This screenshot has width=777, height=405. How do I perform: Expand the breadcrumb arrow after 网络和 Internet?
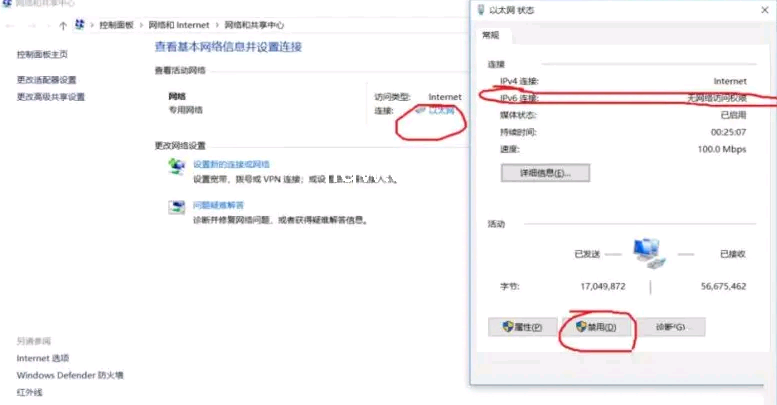pos(217,24)
